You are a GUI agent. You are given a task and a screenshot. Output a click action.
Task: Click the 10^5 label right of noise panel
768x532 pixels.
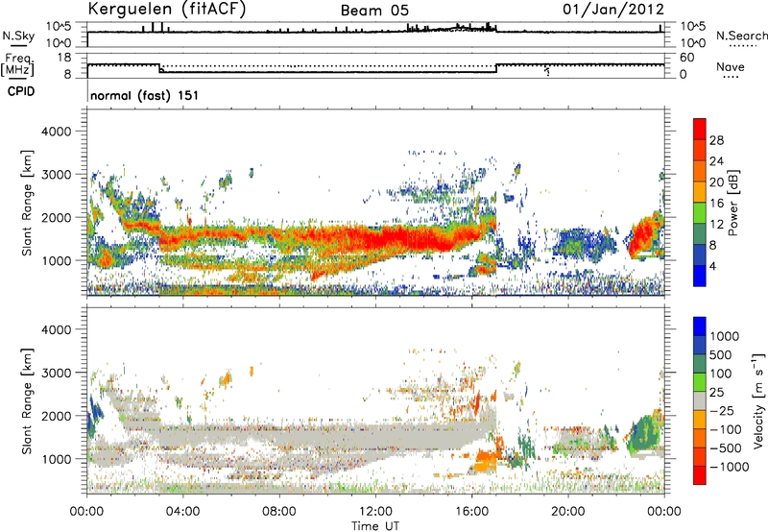(692, 27)
